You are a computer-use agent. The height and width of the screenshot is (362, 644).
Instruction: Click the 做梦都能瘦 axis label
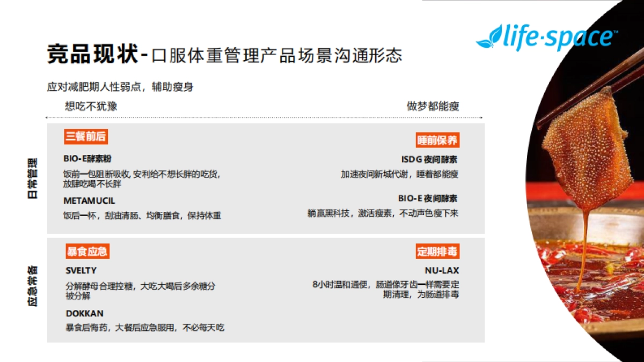tap(433, 106)
